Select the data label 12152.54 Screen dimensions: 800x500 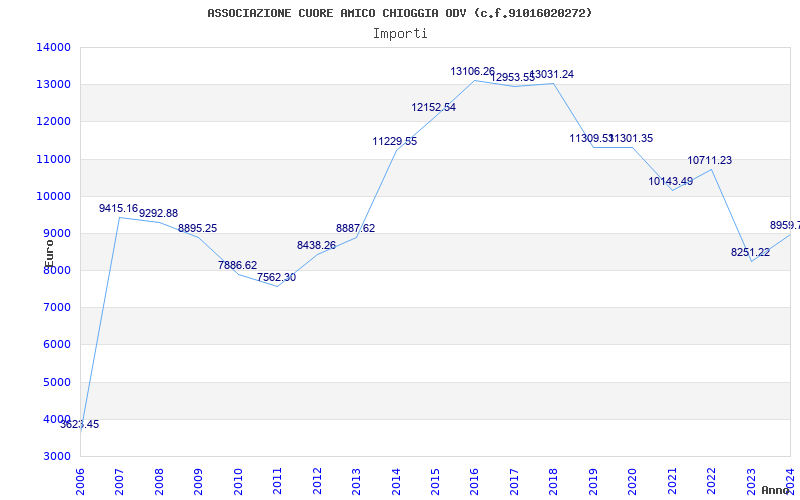point(434,107)
